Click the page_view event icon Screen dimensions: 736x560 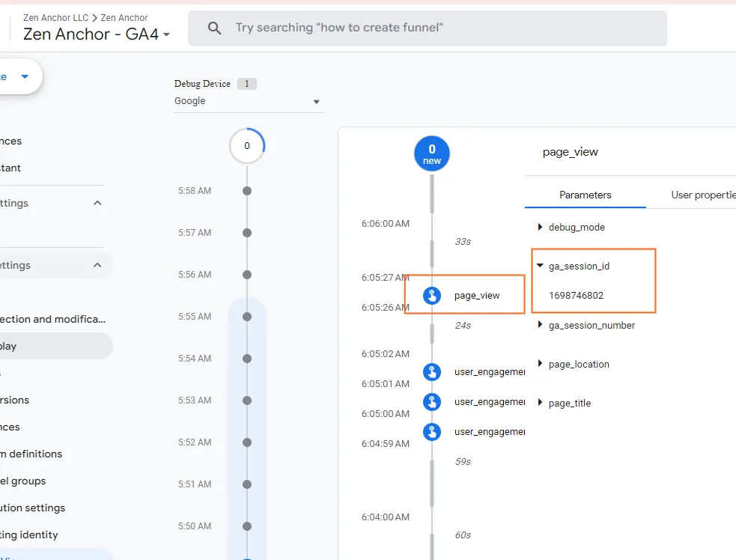(432, 296)
